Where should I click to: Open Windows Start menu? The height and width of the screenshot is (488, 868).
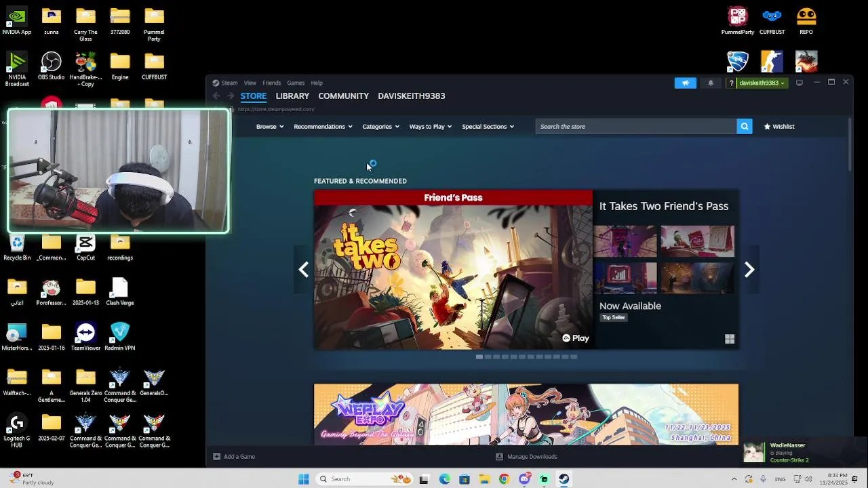[x=304, y=479]
